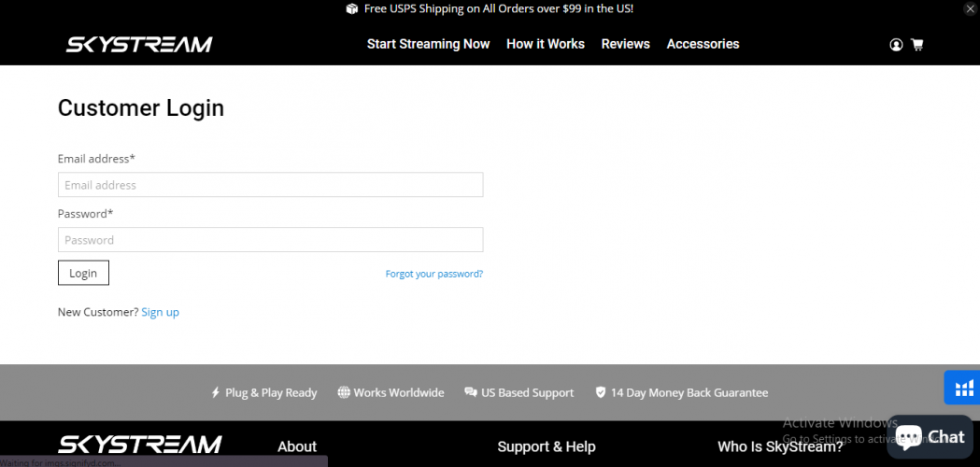Click the Sign up link

(x=160, y=312)
